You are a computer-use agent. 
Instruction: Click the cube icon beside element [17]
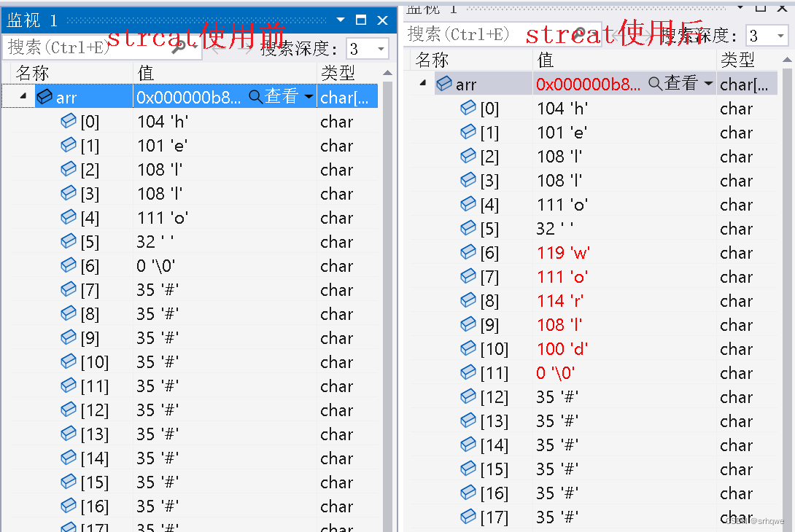68,525
